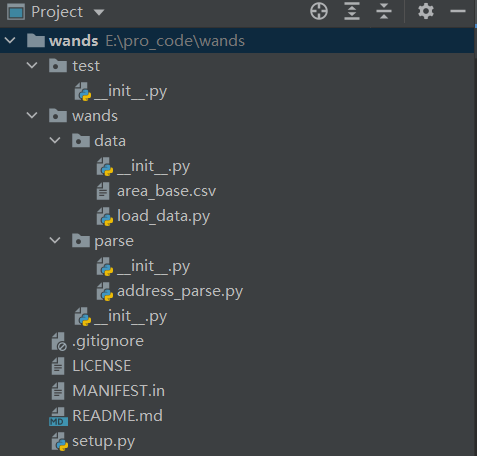This screenshot has width=477, height=456.
Task: Open Project panel settings gear
Action: 426,11
